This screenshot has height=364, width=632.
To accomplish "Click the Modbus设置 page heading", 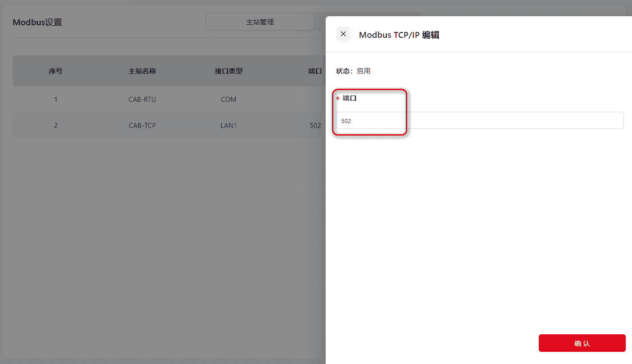I will click(x=37, y=23).
